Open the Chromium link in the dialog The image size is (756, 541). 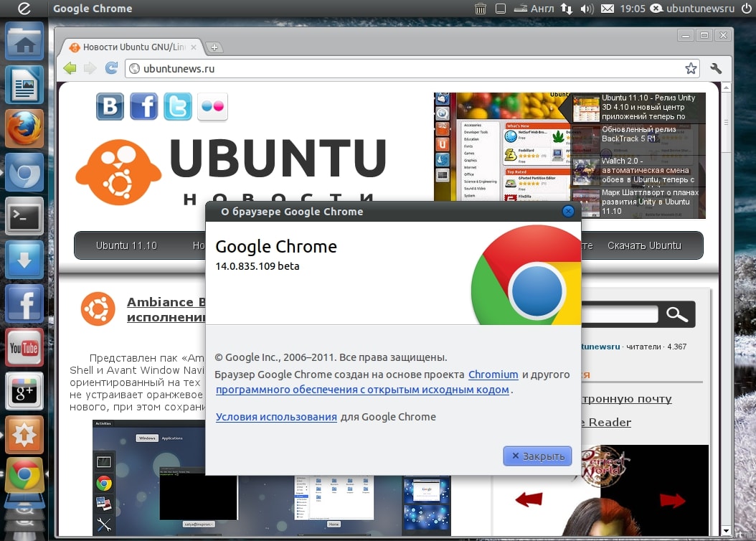(493, 375)
